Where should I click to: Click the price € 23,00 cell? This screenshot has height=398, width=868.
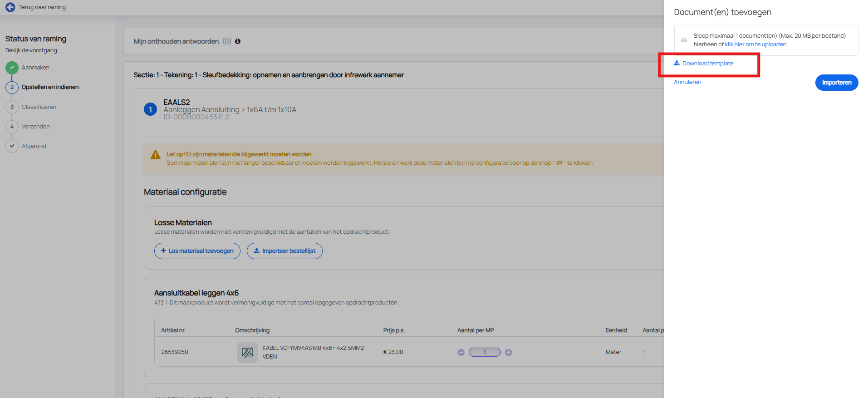click(393, 352)
